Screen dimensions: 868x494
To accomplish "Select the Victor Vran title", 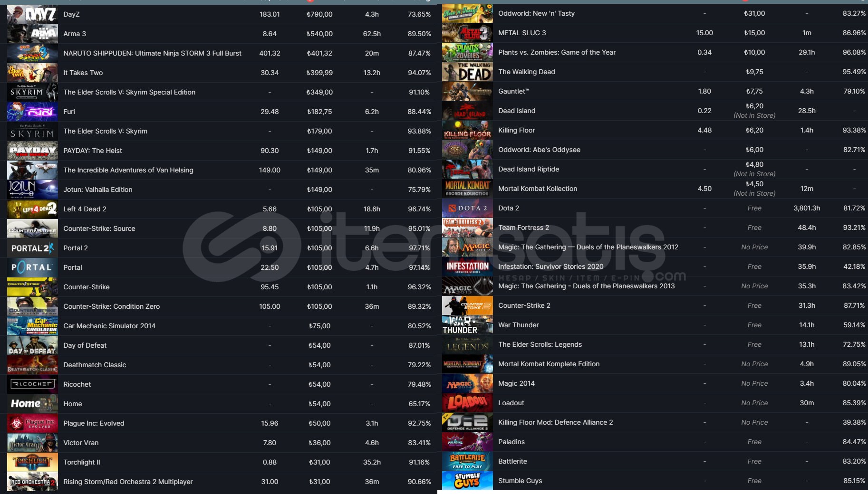I will [x=81, y=443].
